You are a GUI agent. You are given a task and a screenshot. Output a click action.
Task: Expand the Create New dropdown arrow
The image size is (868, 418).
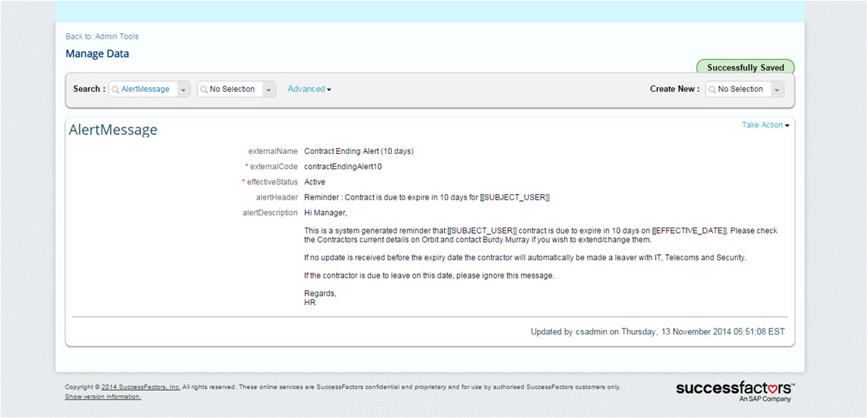point(777,90)
